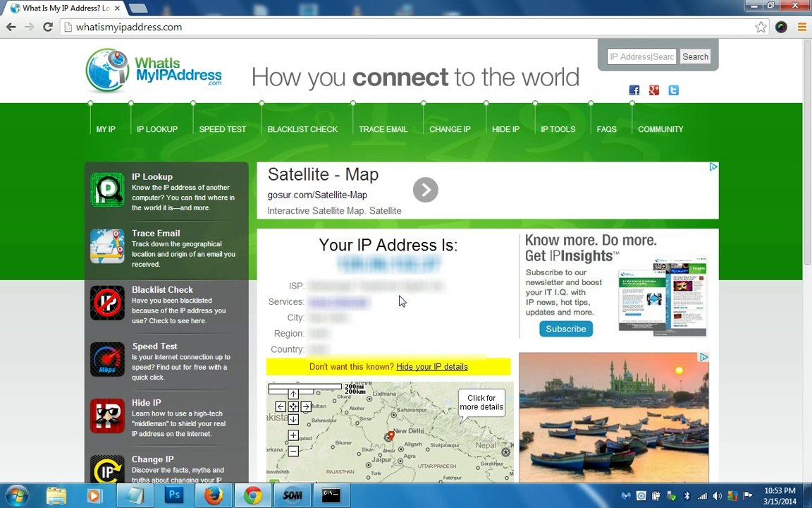Open the SPEED TEST menu item

coord(223,129)
